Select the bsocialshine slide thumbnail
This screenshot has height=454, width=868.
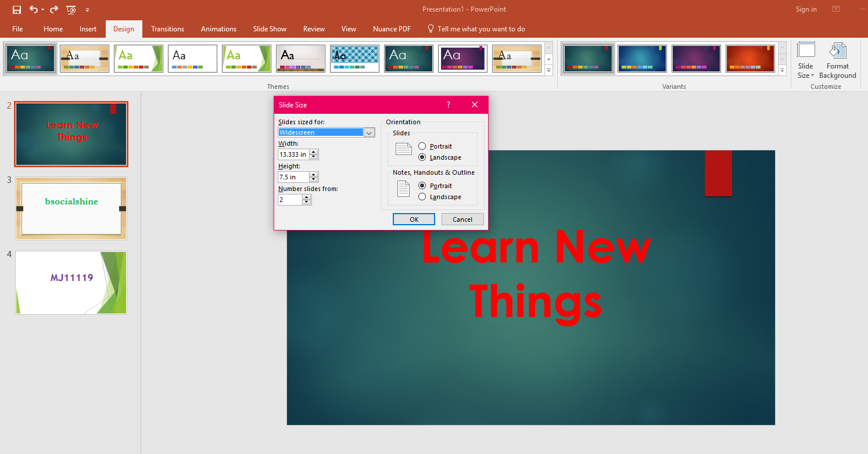(71, 208)
